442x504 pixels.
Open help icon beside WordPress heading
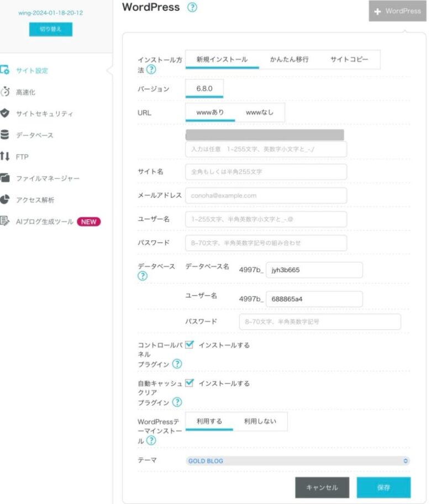pyautogui.click(x=192, y=7)
